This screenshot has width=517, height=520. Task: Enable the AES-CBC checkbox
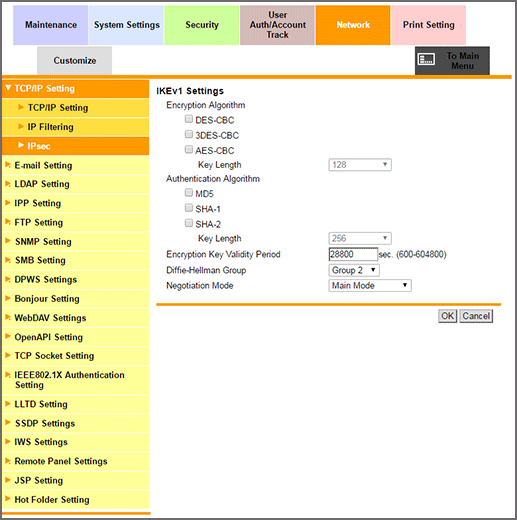tap(189, 149)
